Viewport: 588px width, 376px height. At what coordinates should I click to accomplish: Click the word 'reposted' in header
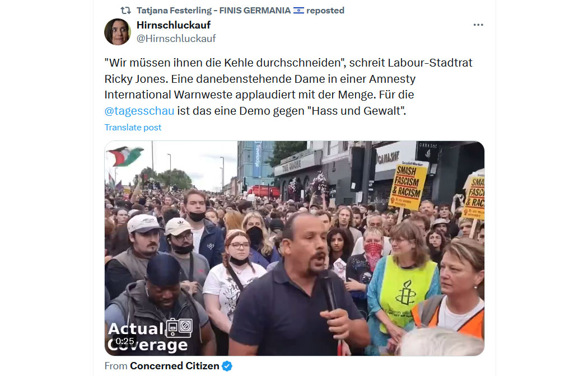click(x=325, y=11)
